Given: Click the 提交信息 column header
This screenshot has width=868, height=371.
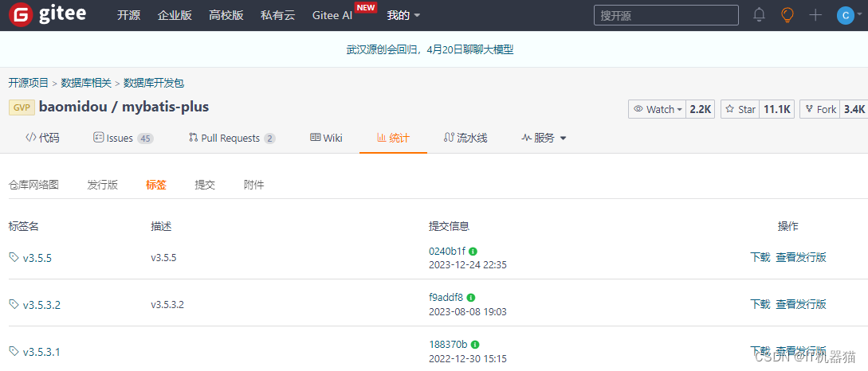Looking at the screenshot, I should [450, 226].
